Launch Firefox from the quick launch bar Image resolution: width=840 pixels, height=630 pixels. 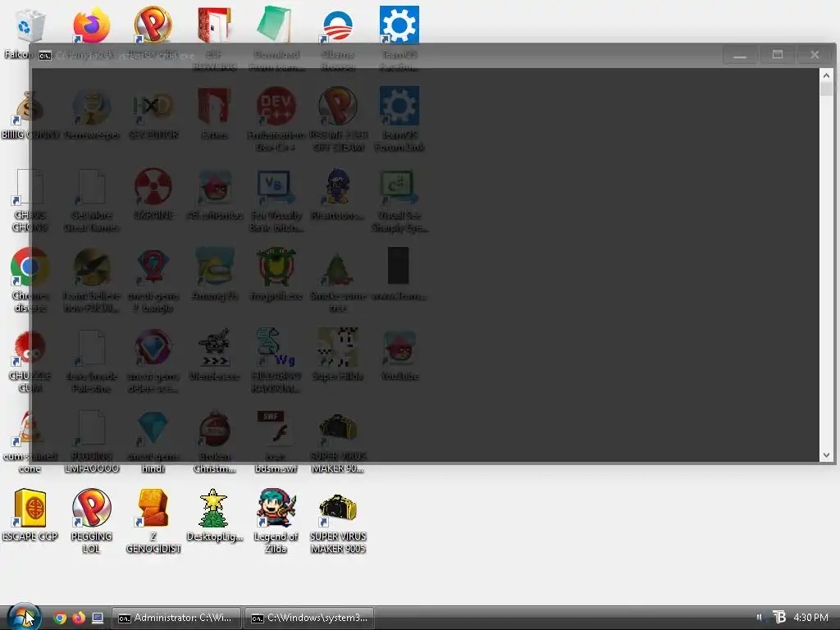coord(79,618)
